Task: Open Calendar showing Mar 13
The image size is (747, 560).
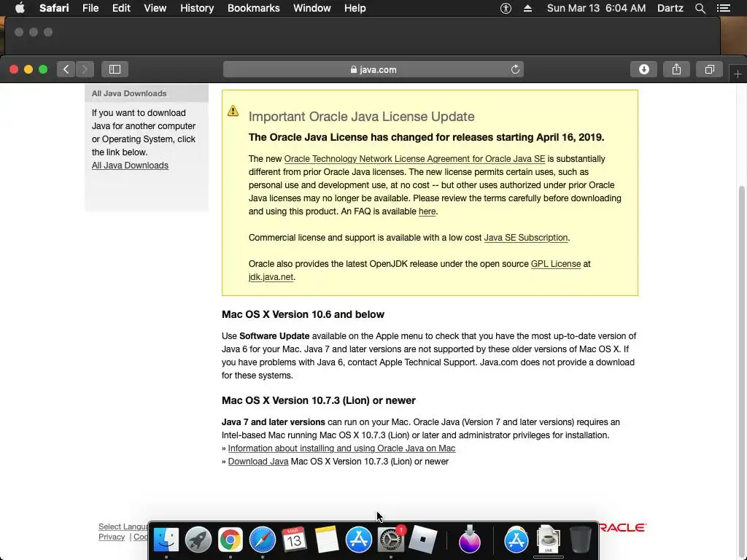Action: click(294, 540)
